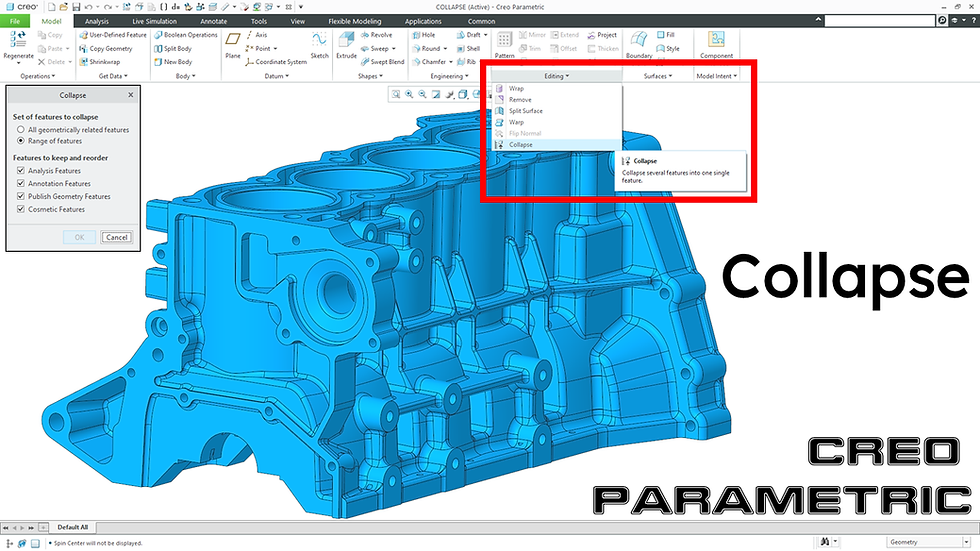Select the Hole tool
This screenshot has height=551, width=980.
424,35
